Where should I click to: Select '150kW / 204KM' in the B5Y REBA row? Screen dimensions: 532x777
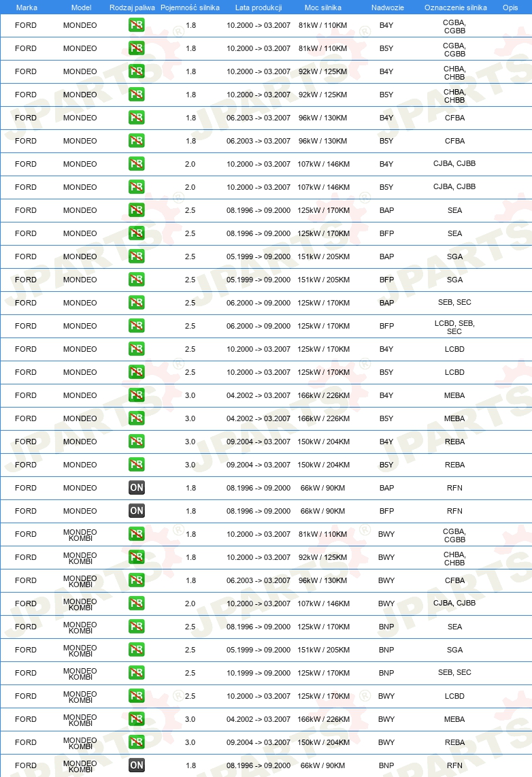(x=323, y=465)
